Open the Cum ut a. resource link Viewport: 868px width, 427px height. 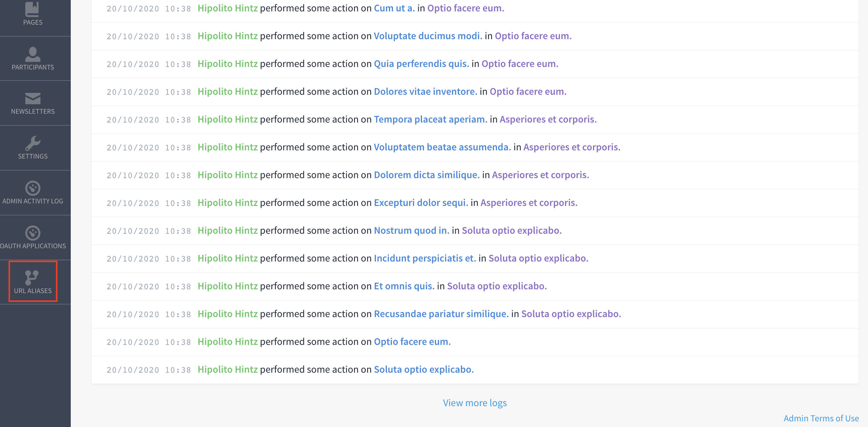(x=394, y=8)
